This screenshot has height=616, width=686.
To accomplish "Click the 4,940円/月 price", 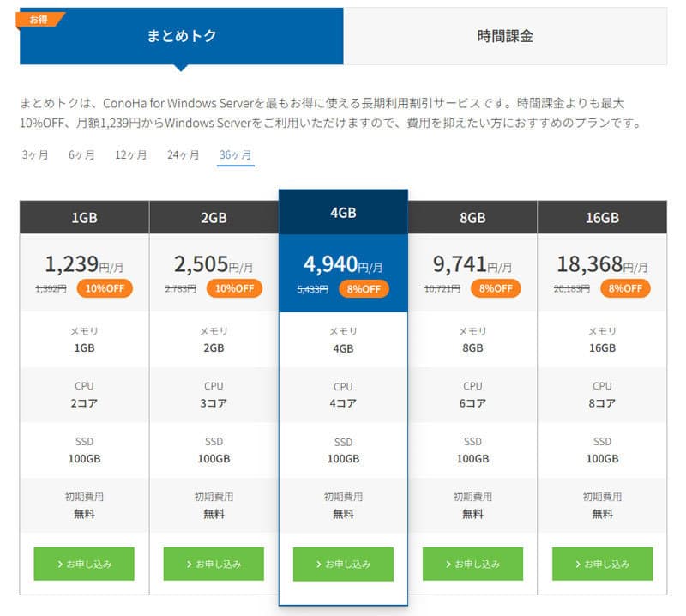I will pos(343,264).
